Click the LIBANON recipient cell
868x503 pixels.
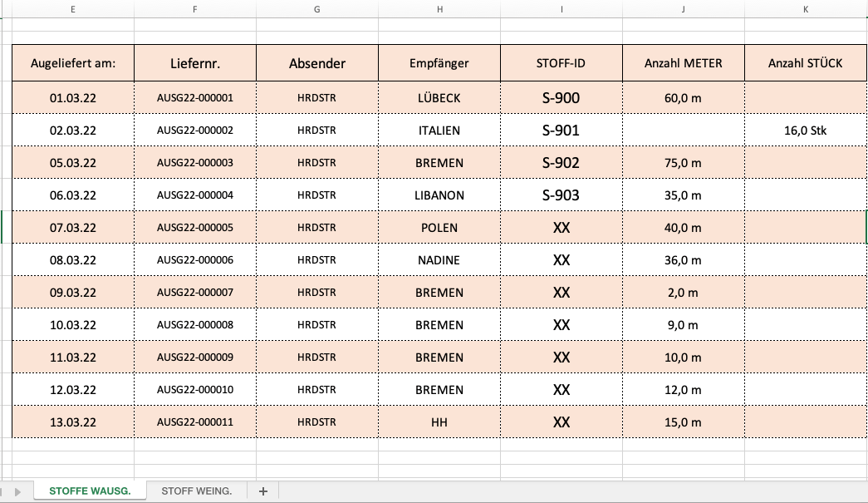coord(439,195)
